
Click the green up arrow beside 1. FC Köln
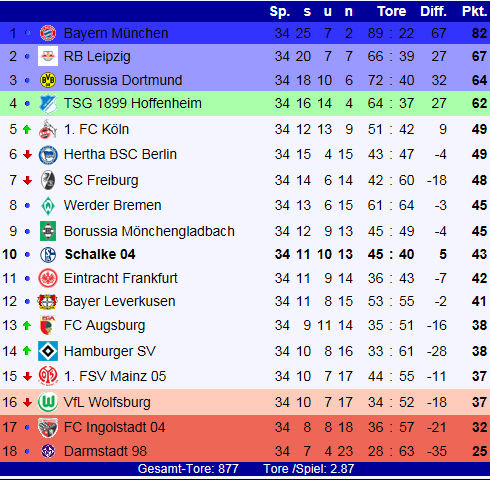pos(27,129)
